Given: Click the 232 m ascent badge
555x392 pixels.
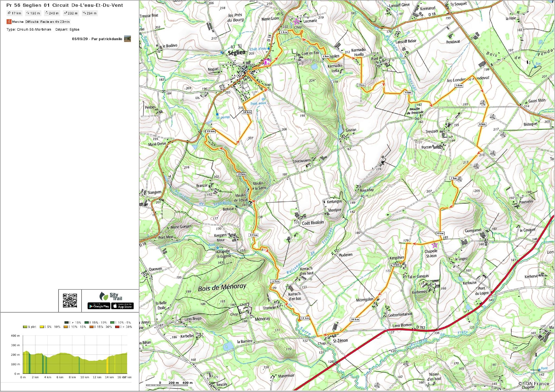Looking at the screenshot, I should (71, 13).
